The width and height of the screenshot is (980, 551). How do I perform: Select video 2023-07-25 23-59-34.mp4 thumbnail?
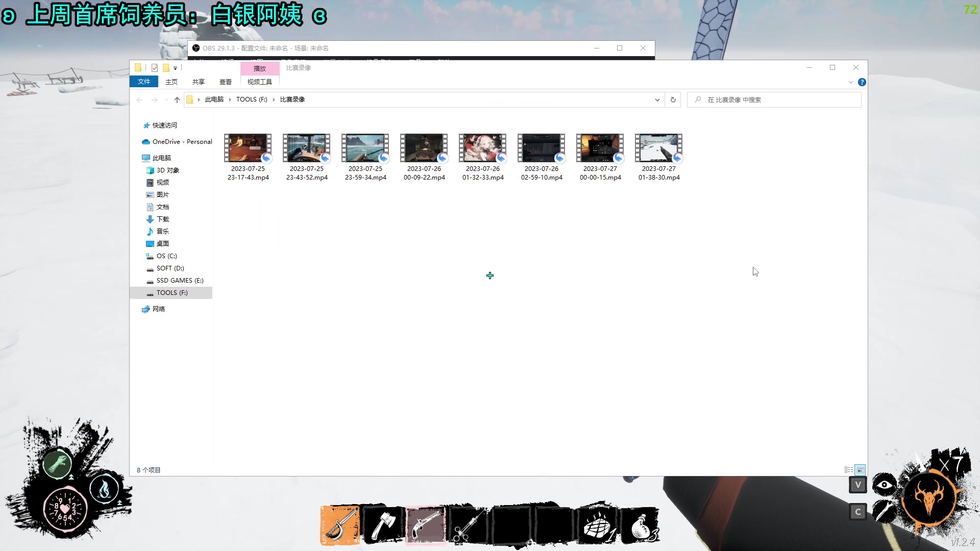(x=365, y=148)
